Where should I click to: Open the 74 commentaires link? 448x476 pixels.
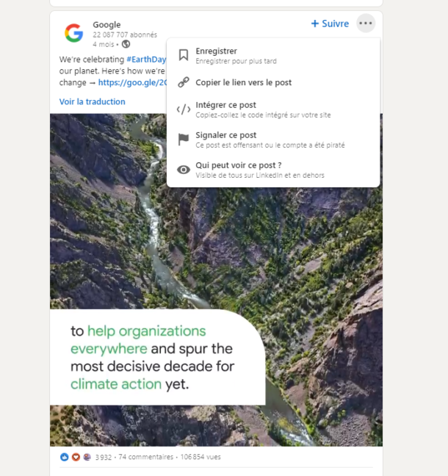tap(145, 457)
